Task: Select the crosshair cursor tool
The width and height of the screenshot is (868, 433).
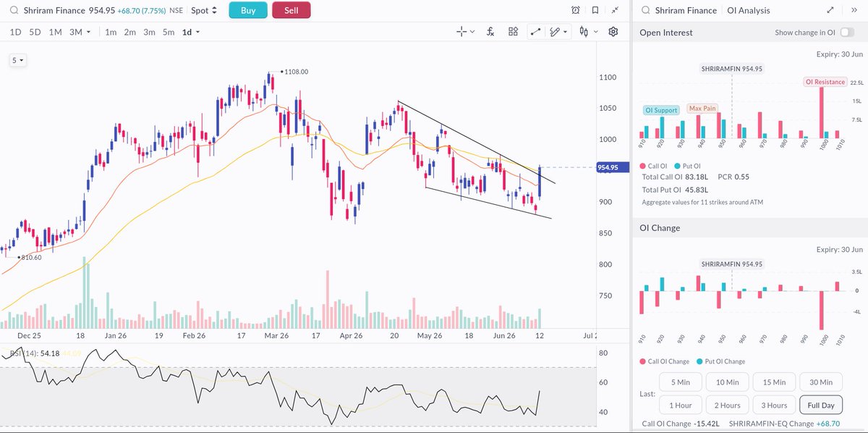Action: [462, 32]
